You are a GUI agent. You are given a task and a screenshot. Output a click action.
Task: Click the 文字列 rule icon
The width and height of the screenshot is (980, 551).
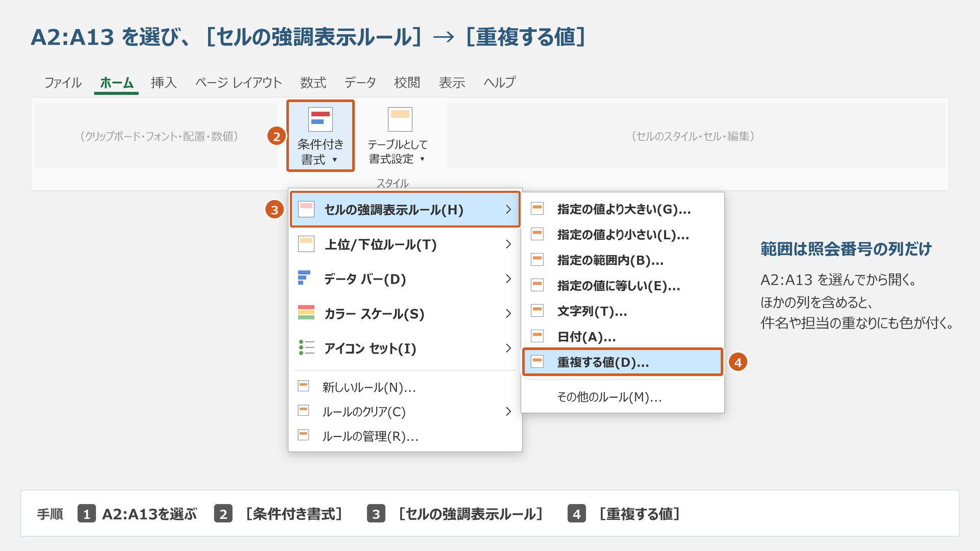coord(537,310)
